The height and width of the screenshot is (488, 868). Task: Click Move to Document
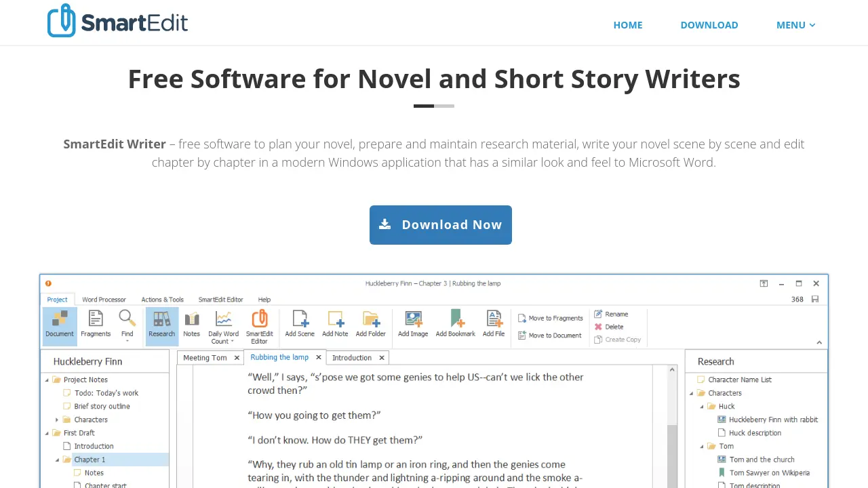coord(550,335)
